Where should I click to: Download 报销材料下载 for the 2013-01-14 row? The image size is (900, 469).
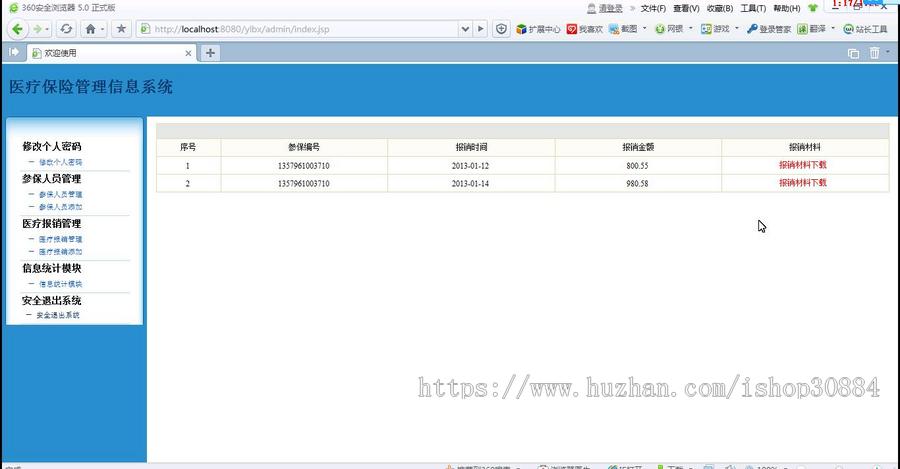802,183
